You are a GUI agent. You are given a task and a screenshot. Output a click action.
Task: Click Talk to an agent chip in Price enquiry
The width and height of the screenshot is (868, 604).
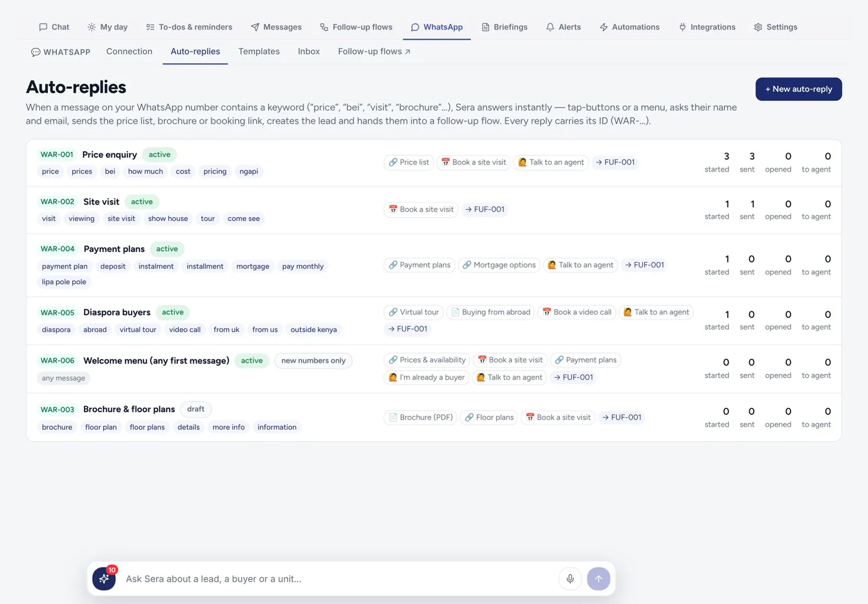point(551,162)
